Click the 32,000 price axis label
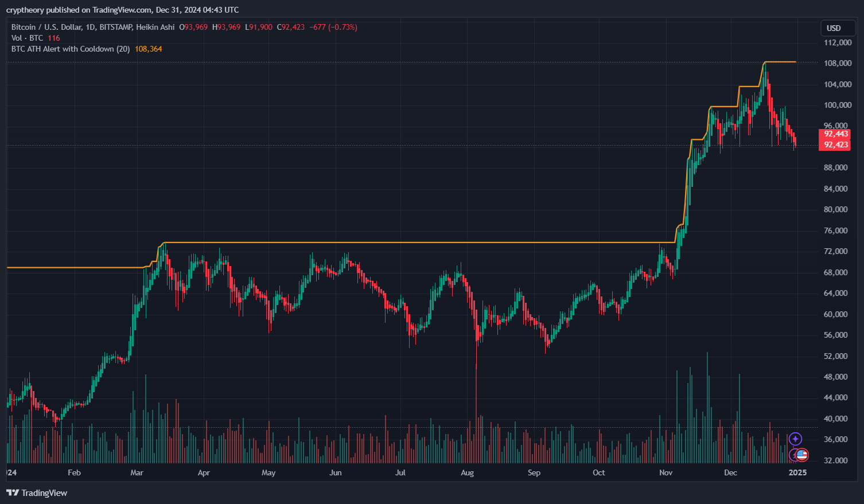864x504 pixels. tap(836, 460)
